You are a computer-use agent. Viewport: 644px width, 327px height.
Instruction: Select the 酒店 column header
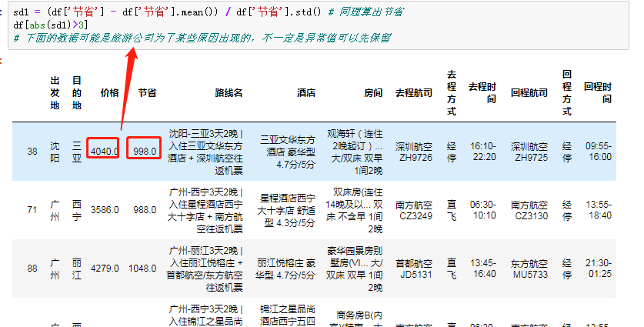[x=306, y=93]
